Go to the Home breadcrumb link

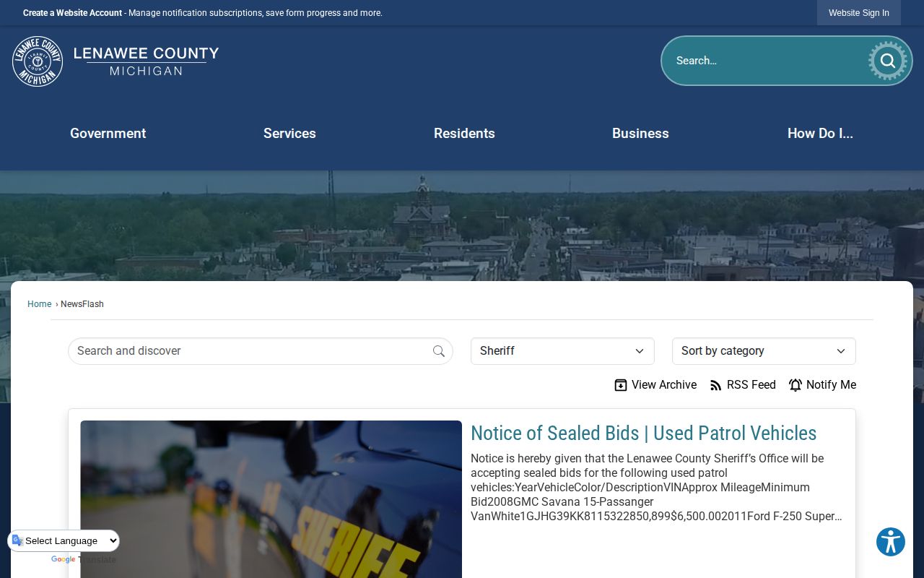tap(39, 304)
